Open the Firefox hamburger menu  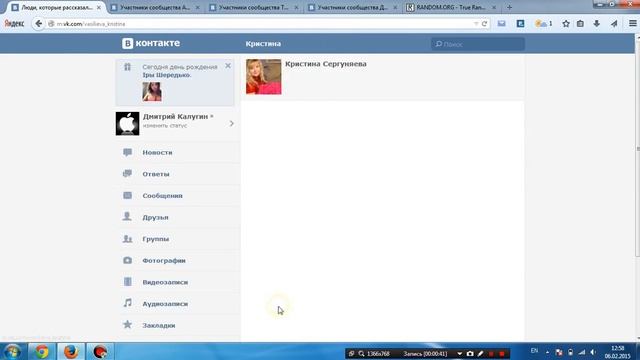coord(632,24)
